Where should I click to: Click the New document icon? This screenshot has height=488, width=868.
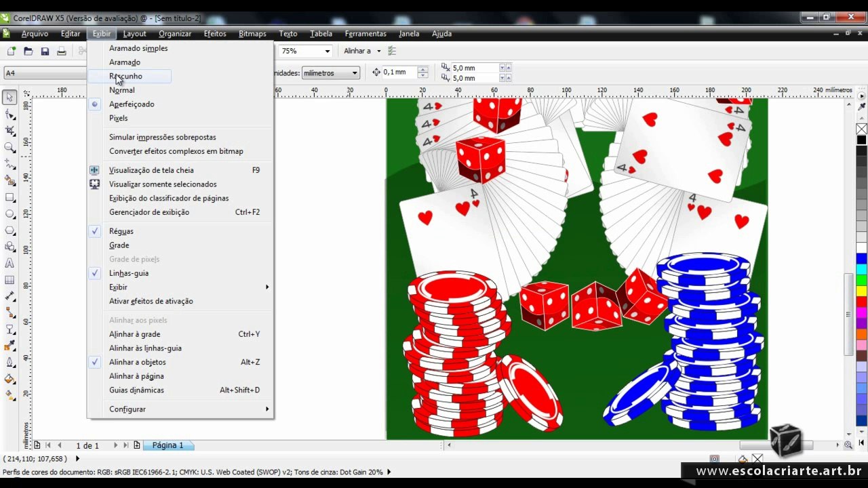[x=12, y=51]
